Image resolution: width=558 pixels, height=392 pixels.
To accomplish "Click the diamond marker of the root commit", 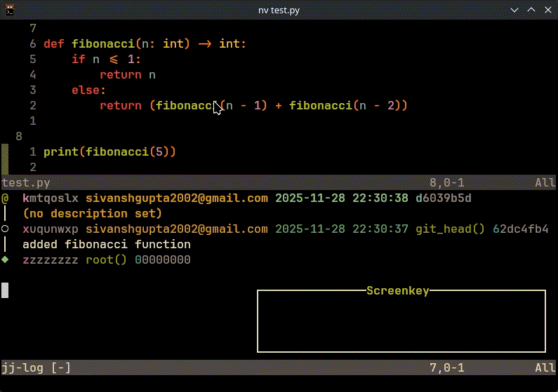I will point(5,260).
